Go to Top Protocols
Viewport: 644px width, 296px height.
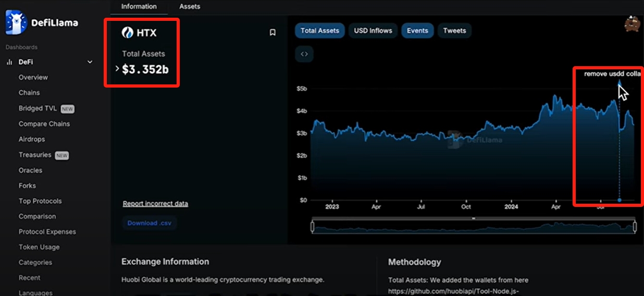[x=40, y=201]
